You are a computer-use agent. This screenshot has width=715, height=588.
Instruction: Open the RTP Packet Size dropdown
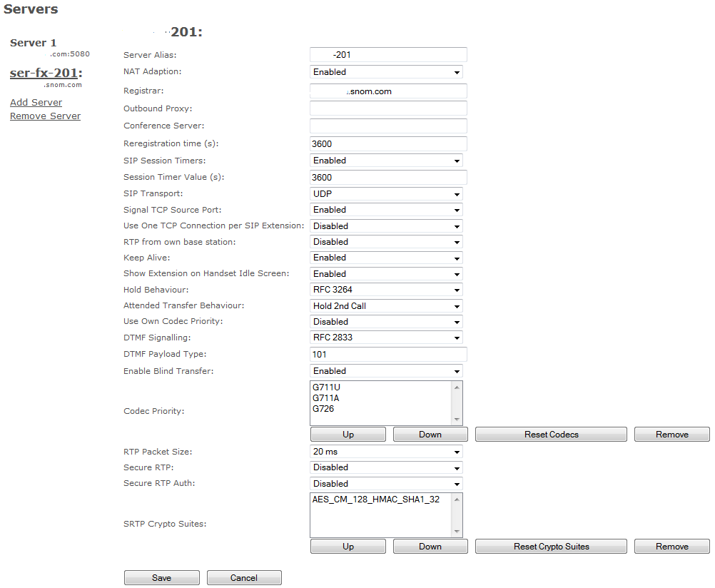(x=386, y=452)
